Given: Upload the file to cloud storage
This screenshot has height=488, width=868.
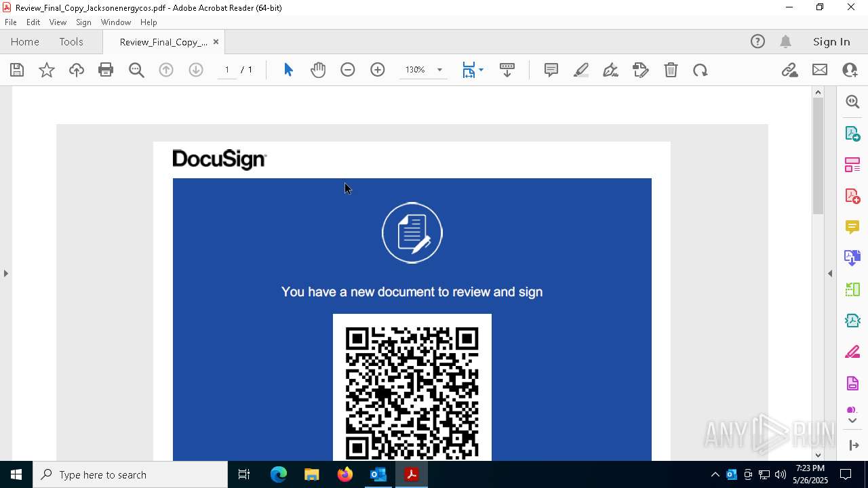Looking at the screenshot, I should pyautogui.click(x=77, y=70).
